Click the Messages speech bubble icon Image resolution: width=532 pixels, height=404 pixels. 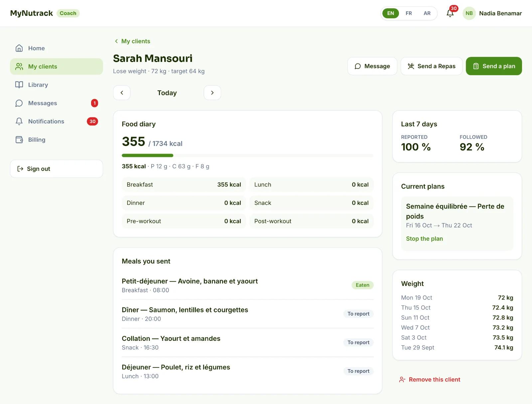(x=19, y=103)
